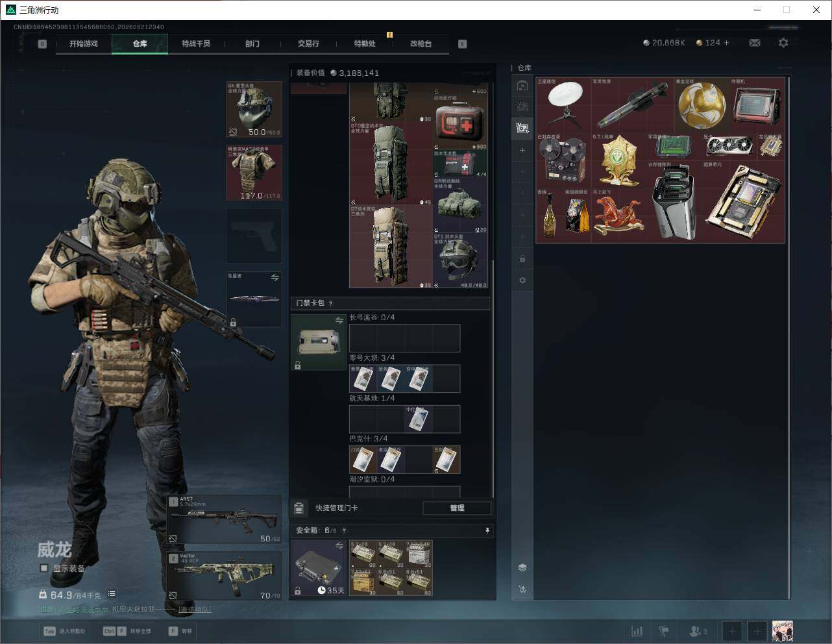
Task: Click the flag icon in bottom bar
Action: point(664,630)
